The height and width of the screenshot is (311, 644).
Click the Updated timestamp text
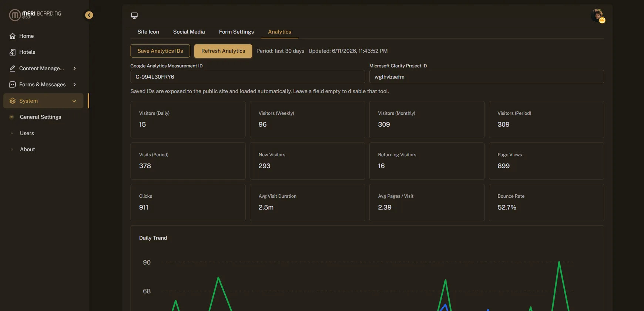point(348,51)
